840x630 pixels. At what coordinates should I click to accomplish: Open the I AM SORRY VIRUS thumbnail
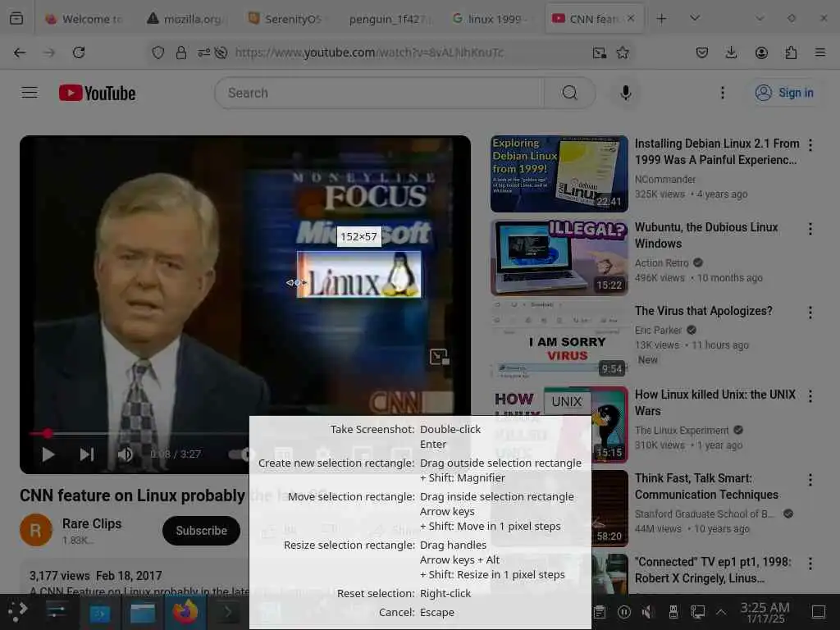click(559, 340)
